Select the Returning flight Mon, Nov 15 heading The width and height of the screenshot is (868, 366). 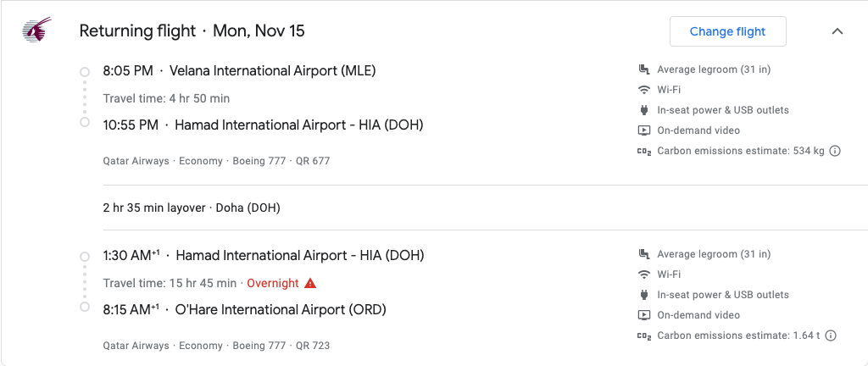pos(192,30)
